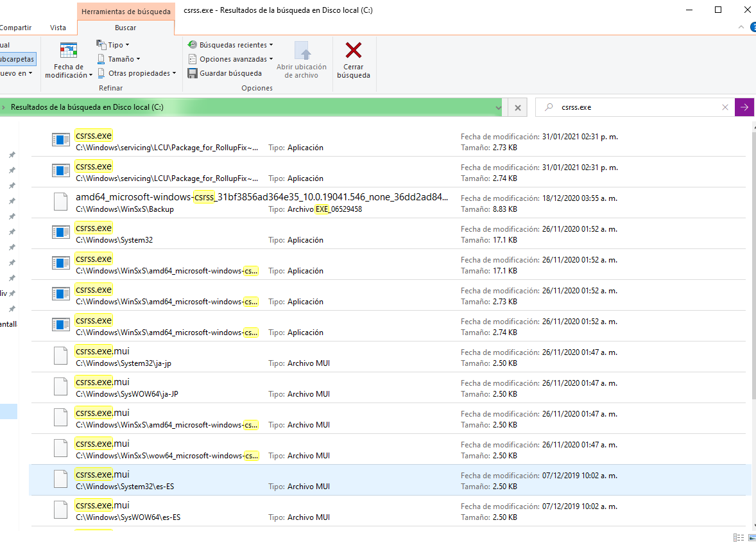
Task: Click 'Fecha de modificación: 18/12/2020 03:55 a. m.'
Action: [539, 198]
